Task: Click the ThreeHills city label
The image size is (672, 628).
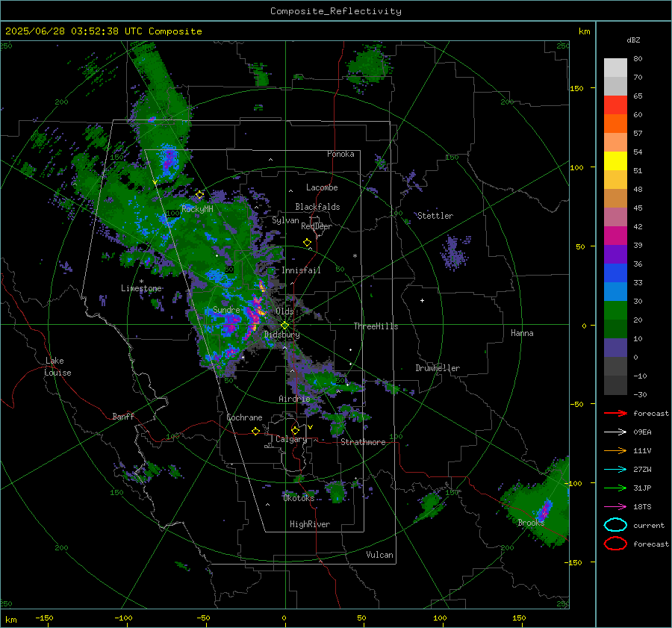Action: coord(376,326)
